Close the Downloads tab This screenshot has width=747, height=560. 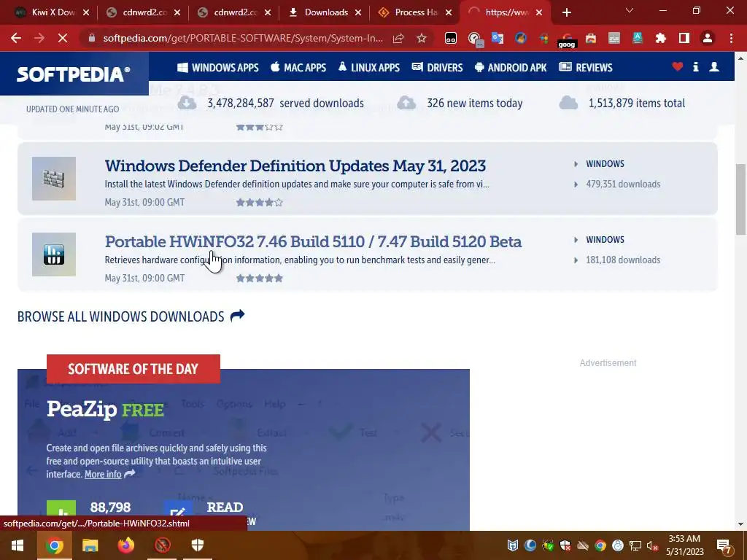[x=357, y=12]
